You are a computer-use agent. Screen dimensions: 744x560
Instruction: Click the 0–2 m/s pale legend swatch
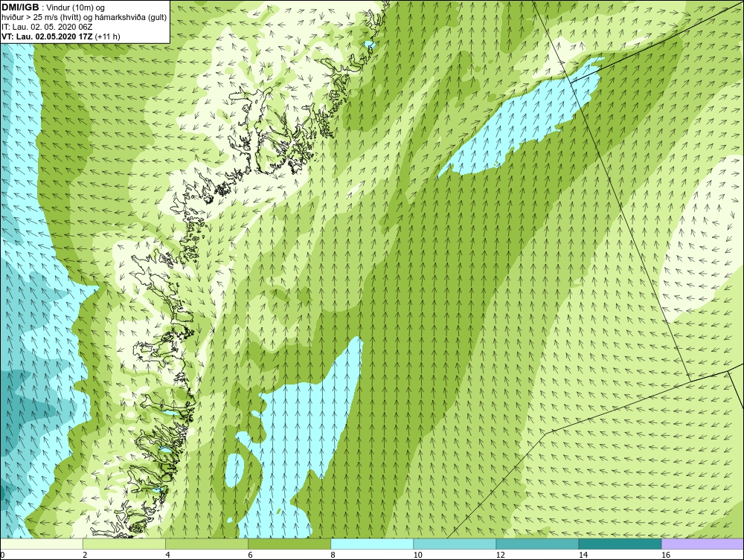pos(42,544)
